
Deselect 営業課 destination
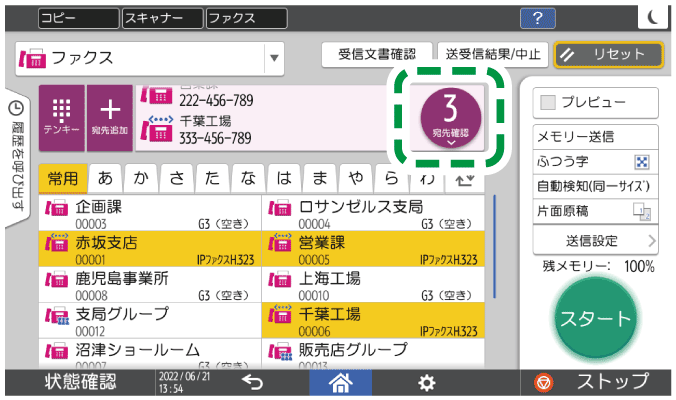pyautogui.click(x=373, y=249)
